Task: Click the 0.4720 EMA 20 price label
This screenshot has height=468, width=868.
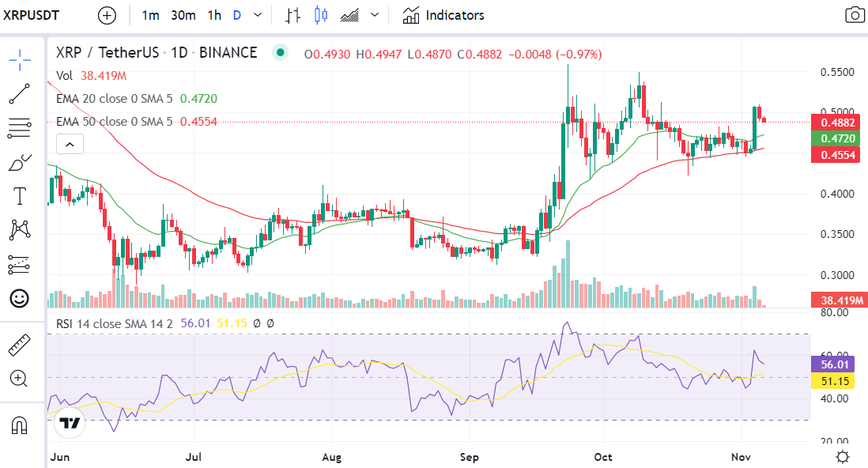Action: (836, 138)
